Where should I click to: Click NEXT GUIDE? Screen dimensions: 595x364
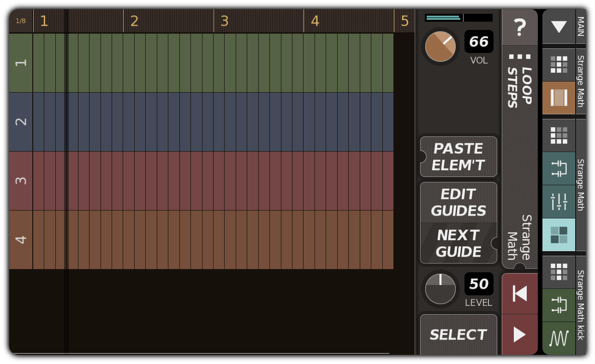(458, 243)
